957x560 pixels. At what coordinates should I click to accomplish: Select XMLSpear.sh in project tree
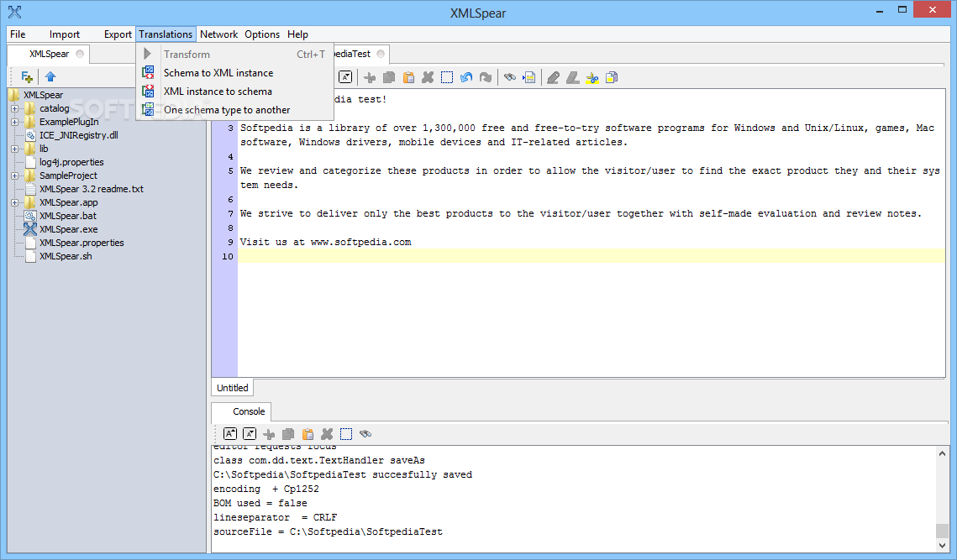[x=66, y=256]
